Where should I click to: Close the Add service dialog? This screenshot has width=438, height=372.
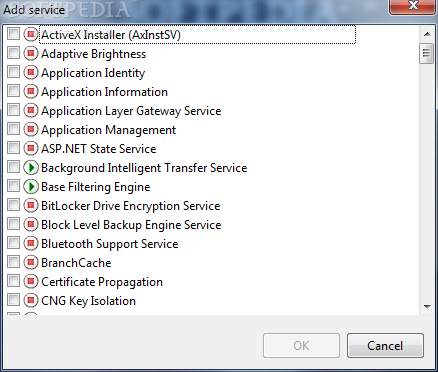click(413, 6)
